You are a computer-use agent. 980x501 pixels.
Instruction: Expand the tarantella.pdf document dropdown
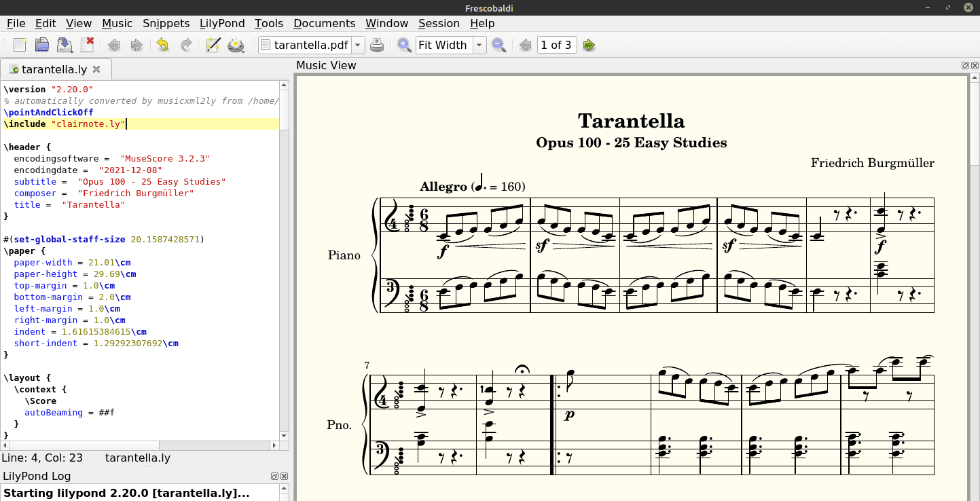[358, 45]
